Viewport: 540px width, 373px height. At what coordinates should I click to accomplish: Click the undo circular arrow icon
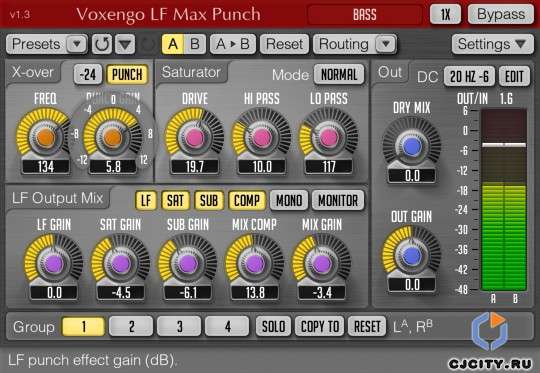click(102, 44)
